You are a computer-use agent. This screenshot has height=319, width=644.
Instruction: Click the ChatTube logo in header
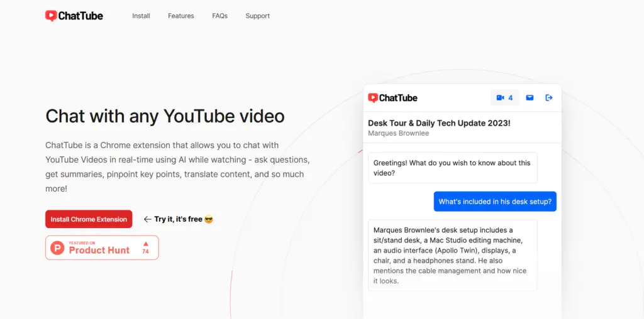coord(74,16)
